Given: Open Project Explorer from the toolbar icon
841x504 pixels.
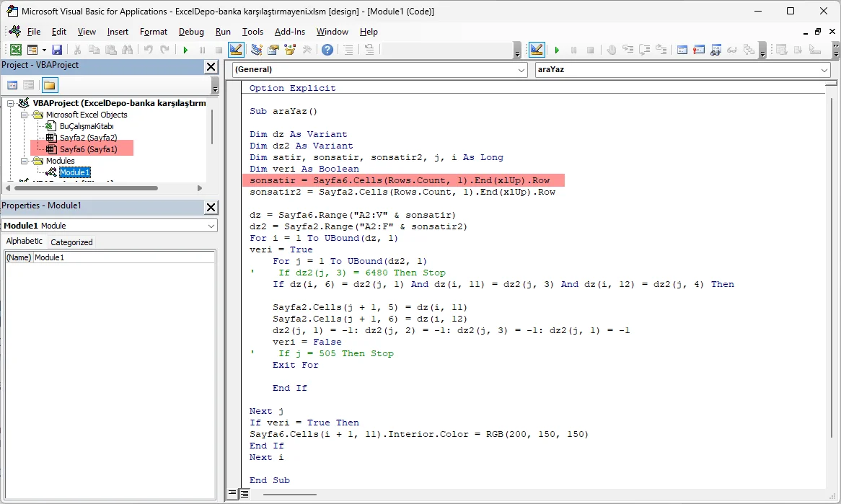Looking at the screenshot, I should point(256,50).
